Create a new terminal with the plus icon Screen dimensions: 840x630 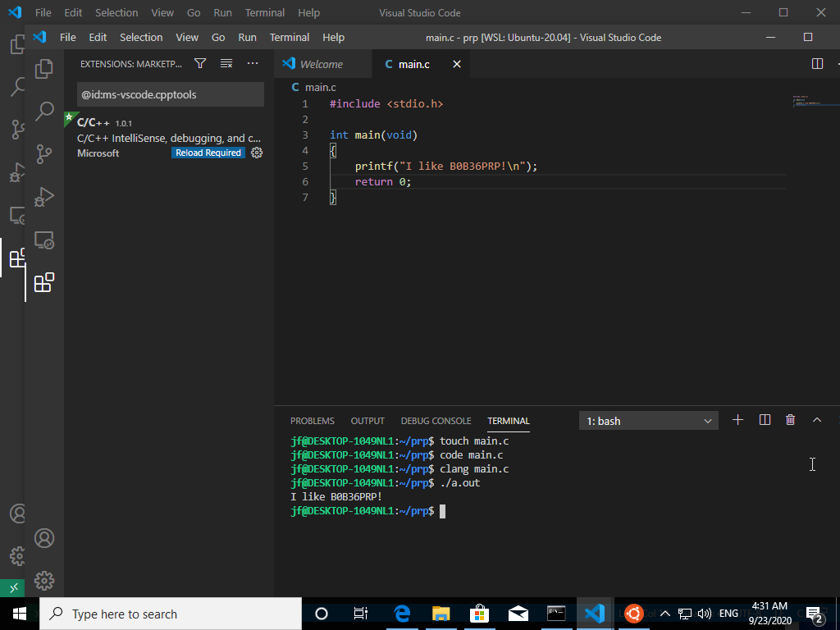737,420
